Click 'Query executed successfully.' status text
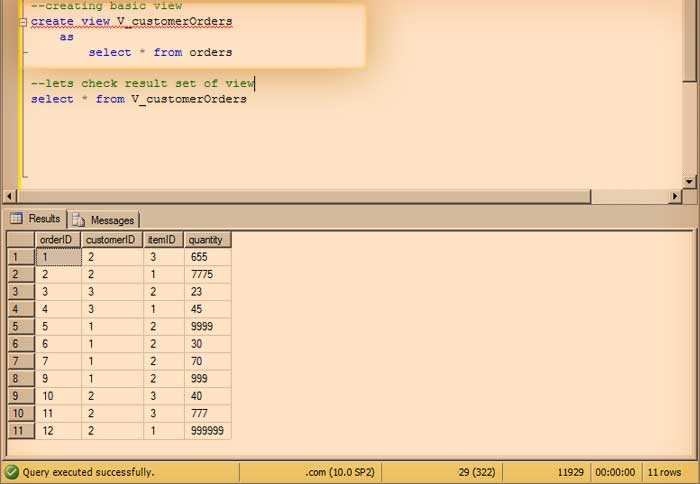Image resolution: width=700 pixels, height=484 pixels. click(88, 472)
